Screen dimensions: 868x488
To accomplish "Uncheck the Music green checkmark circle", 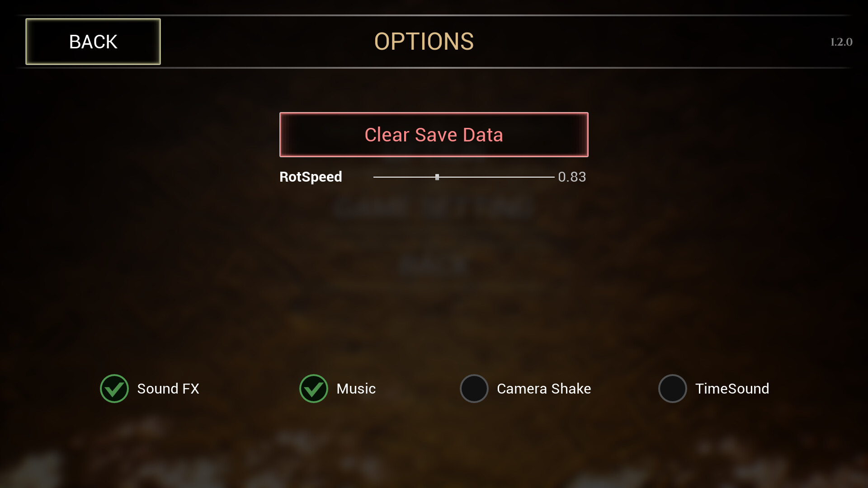I will [314, 389].
